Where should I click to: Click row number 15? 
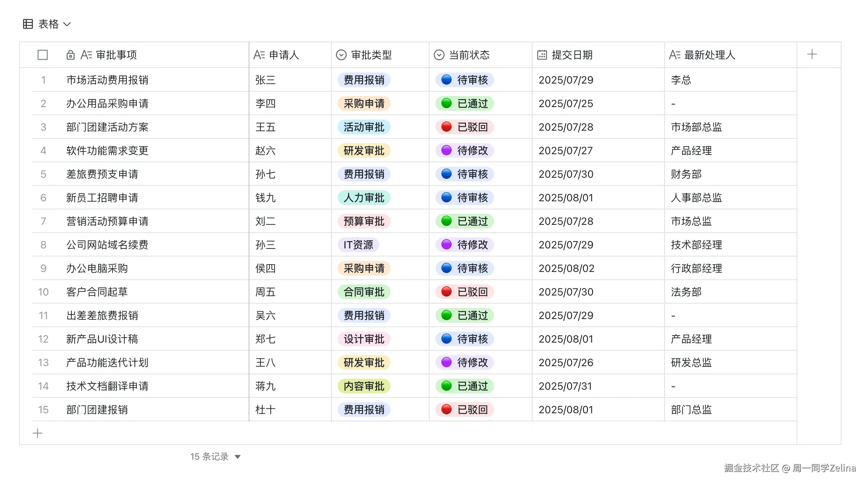[x=43, y=410]
